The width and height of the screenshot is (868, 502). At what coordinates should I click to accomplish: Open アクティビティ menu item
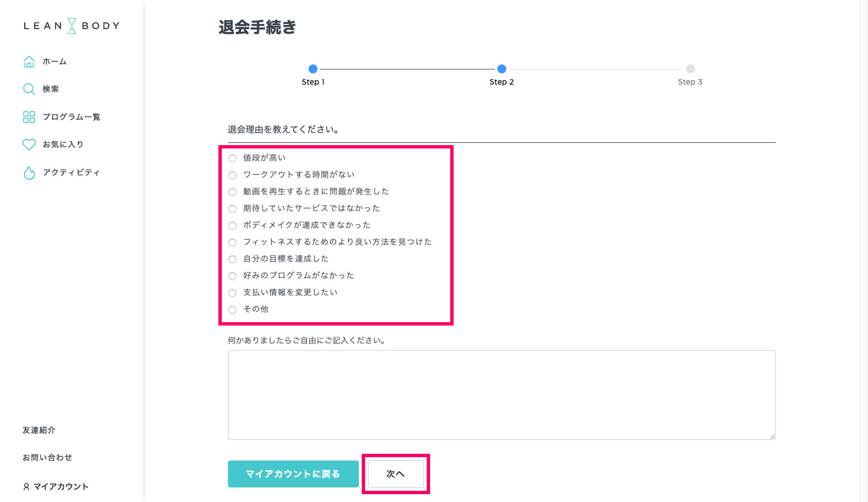(72, 173)
